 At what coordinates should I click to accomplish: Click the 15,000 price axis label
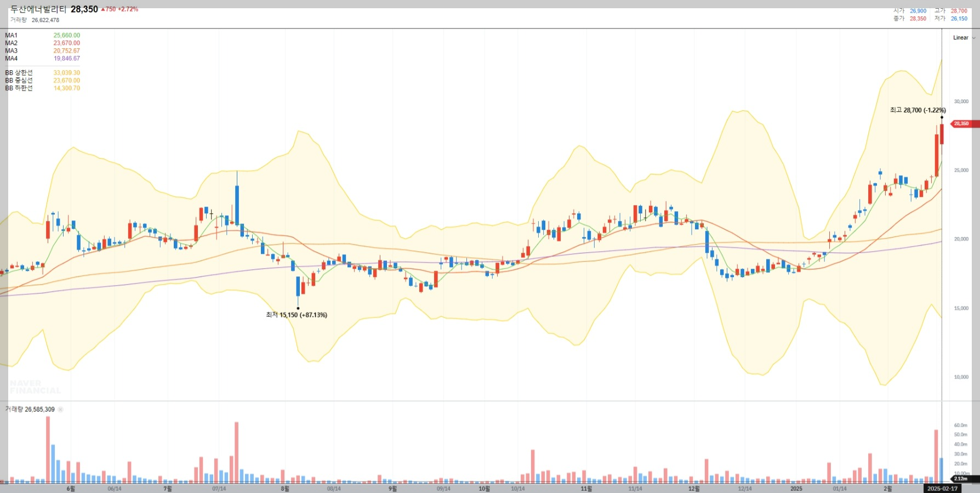[x=961, y=308]
